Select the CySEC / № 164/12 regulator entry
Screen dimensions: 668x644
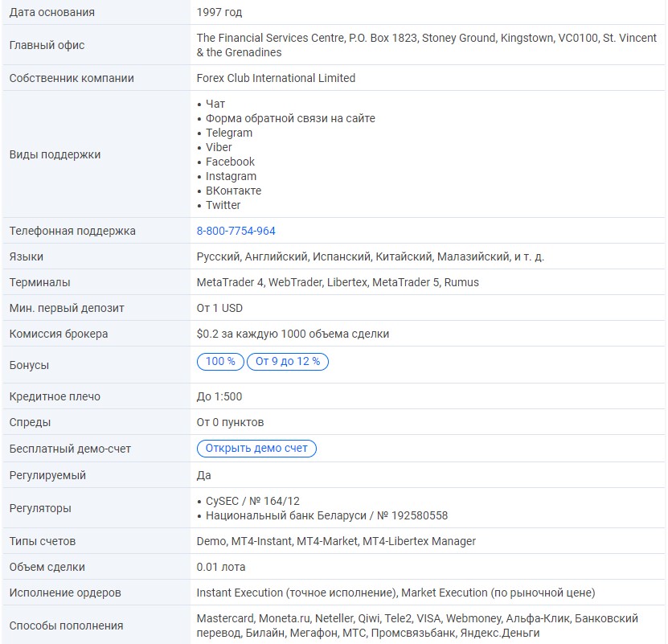click(x=252, y=501)
